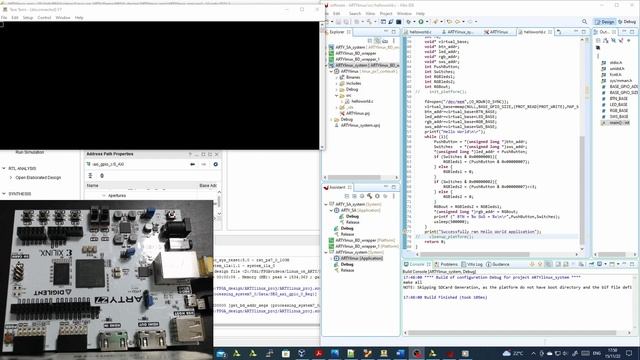640x360 pixels.
Task: Expand the Debug folder under ARTYlinux
Action: [337, 89]
